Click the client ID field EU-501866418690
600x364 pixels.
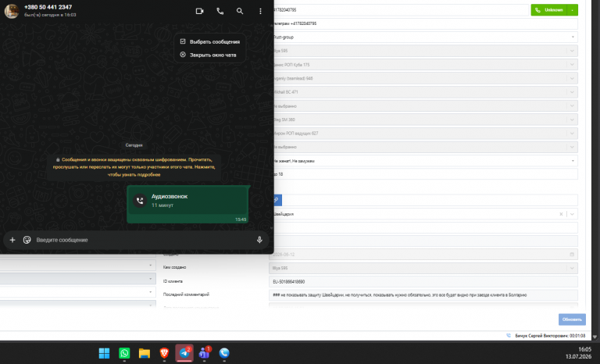[x=423, y=282]
